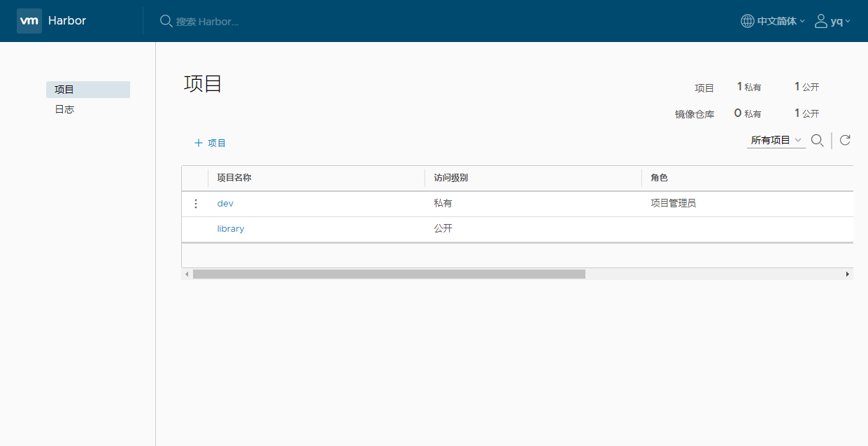This screenshot has height=446, width=868.
Task: Click the plus icon to add project
Action: pos(199,143)
